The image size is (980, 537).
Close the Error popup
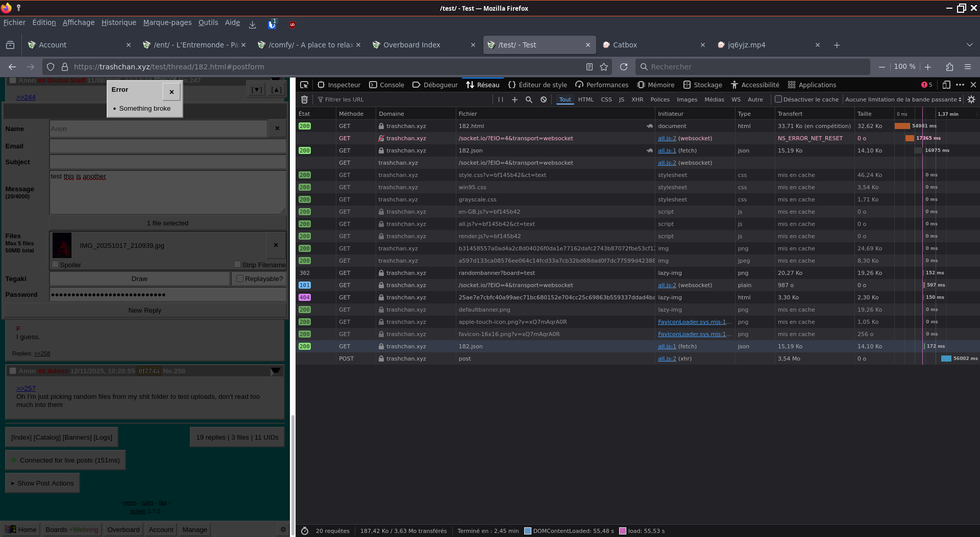tap(171, 92)
